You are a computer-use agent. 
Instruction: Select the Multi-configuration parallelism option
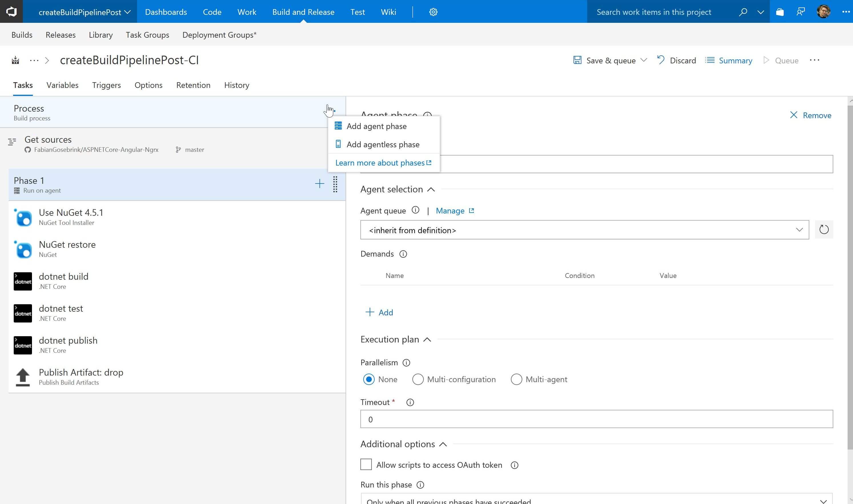(x=418, y=379)
